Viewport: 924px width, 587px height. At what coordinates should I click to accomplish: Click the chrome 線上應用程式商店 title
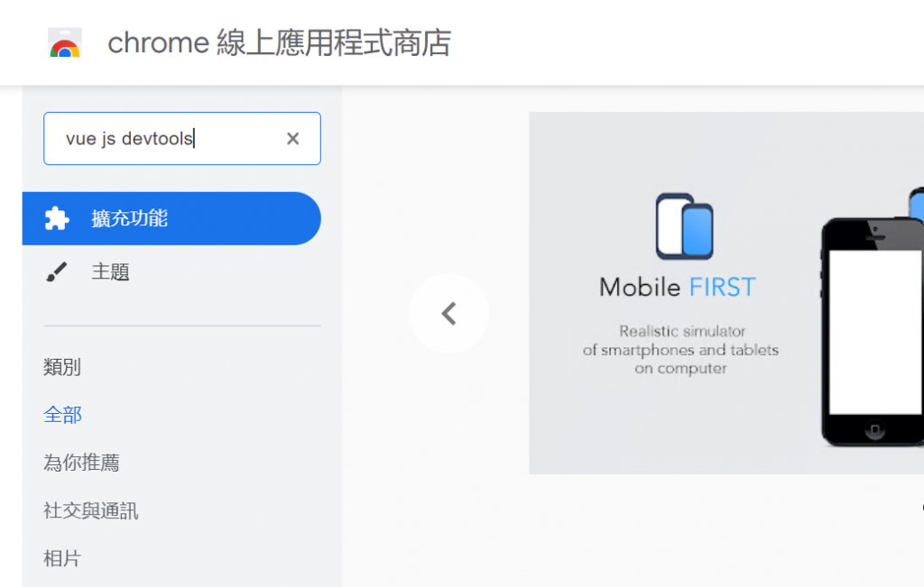tap(280, 42)
